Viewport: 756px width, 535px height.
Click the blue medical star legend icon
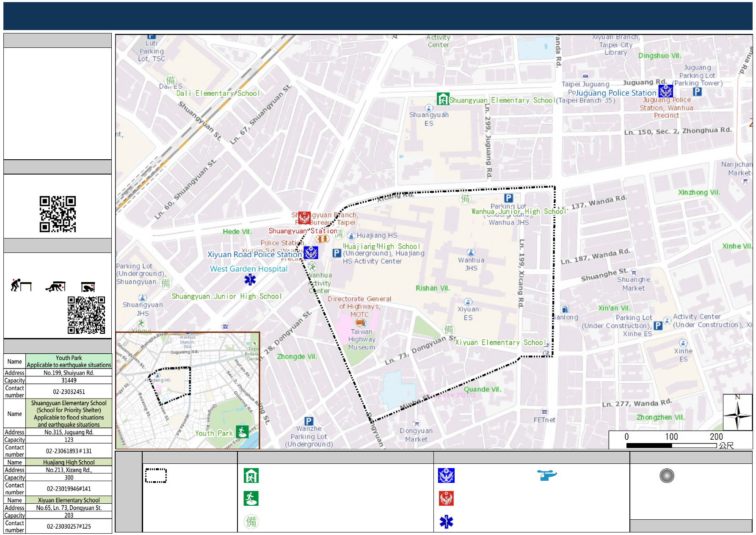446,522
